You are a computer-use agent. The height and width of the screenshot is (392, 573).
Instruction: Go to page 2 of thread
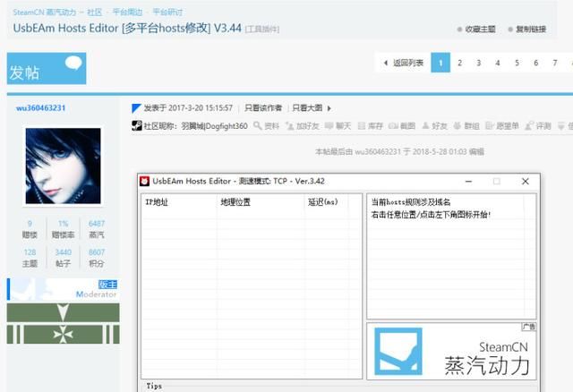click(x=459, y=63)
